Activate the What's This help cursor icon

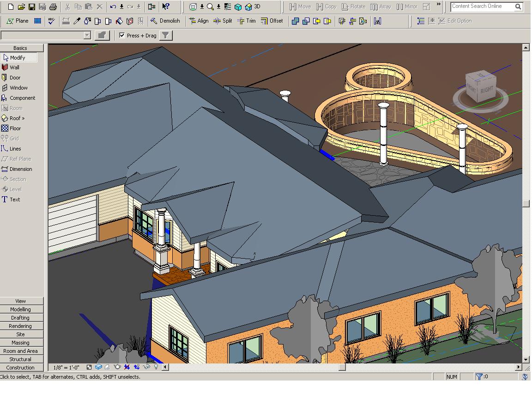pos(166,6)
